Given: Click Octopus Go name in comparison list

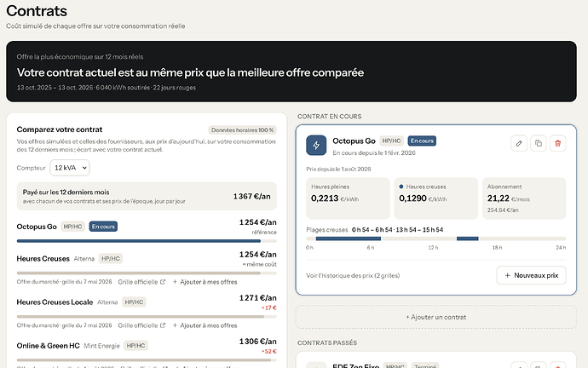Looking at the screenshot, I should point(37,227).
